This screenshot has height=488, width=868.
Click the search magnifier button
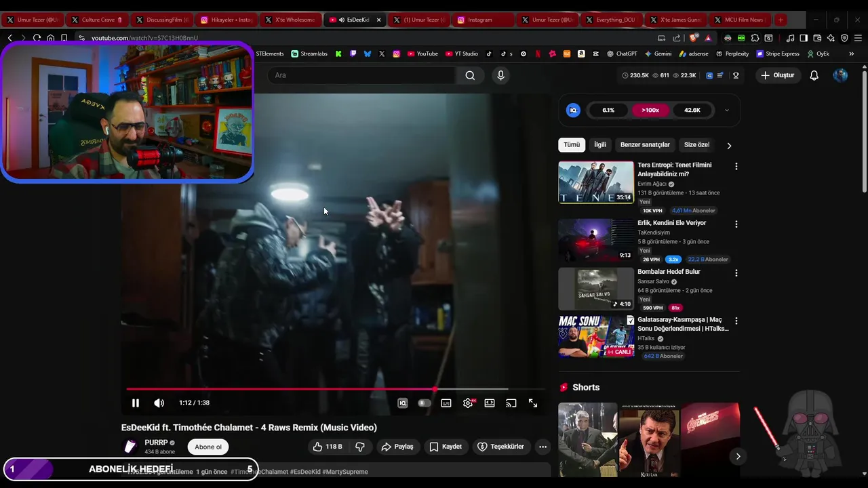470,75
